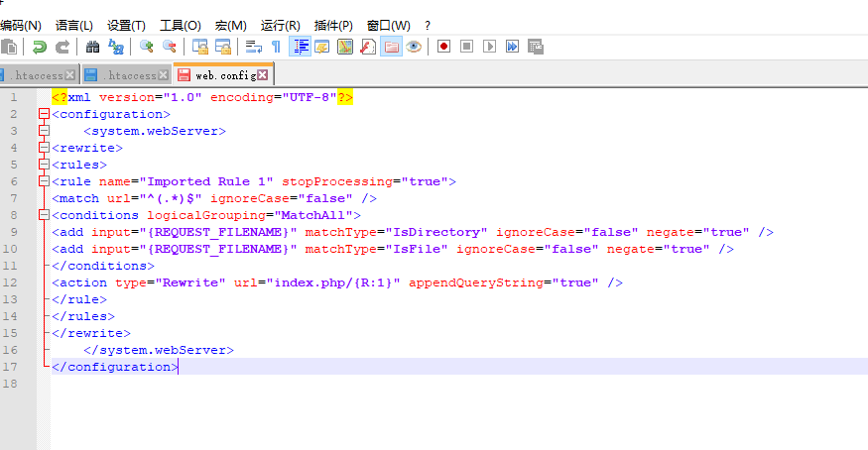Image resolution: width=868 pixels, height=450 pixels.
Task: Stop macro recording square icon
Action: pos(466,47)
